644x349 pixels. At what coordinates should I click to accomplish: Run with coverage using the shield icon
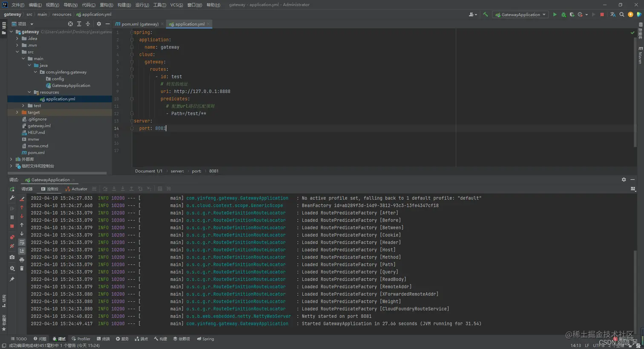pyautogui.click(x=572, y=14)
